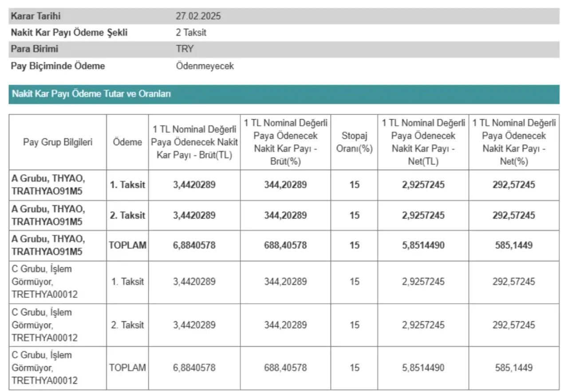
Task: Click the Nakit Kar Payı Ödeme Şekli label
Action: (69, 32)
